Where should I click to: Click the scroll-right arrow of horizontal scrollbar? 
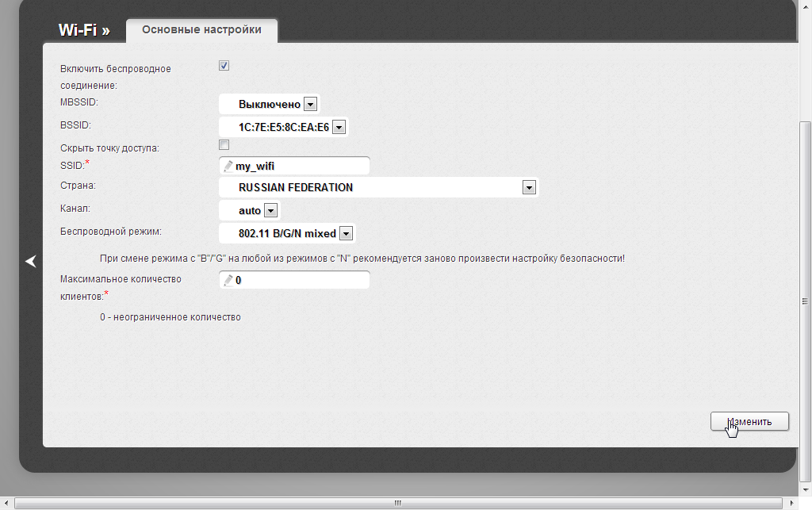coord(791,503)
